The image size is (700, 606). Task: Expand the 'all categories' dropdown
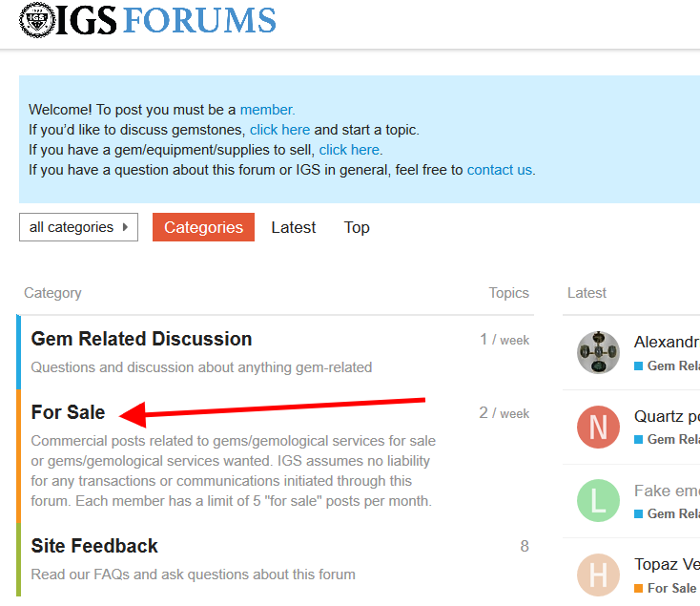[x=78, y=227]
